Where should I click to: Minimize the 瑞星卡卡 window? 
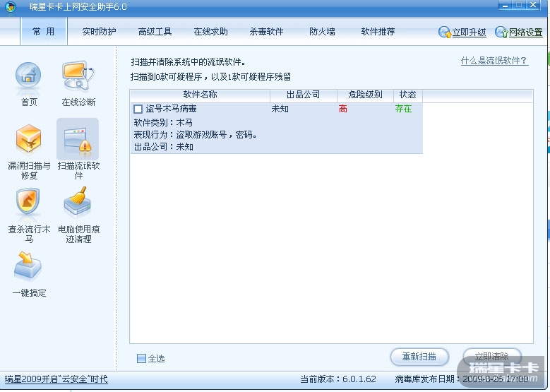click(x=506, y=6)
